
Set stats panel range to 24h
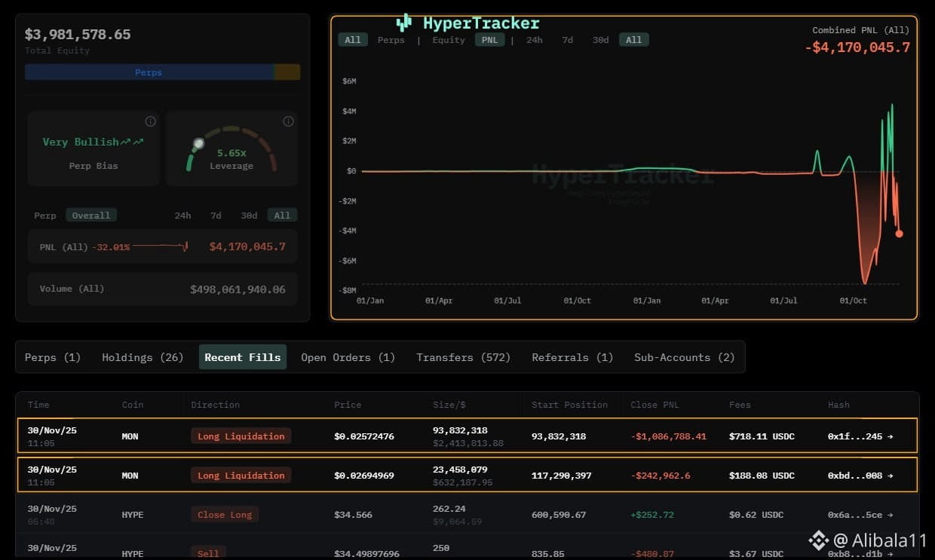pyautogui.click(x=182, y=216)
